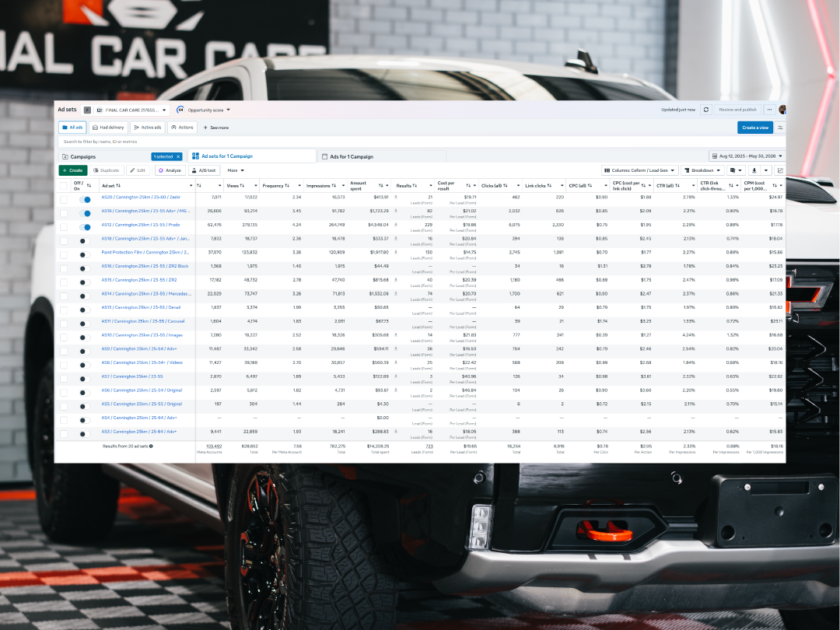Sort by Impressions column arrows
This screenshot has height=630, width=840.
[x=334, y=186]
